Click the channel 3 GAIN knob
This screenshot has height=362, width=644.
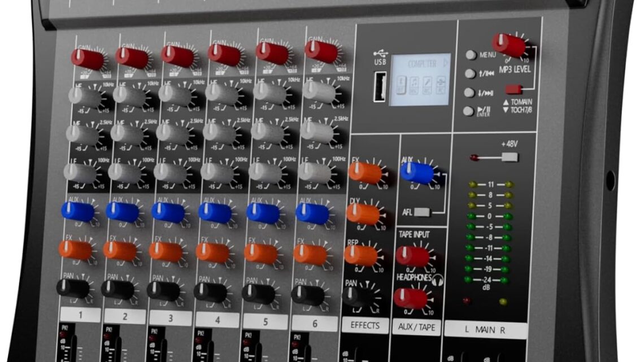pos(177,56)
